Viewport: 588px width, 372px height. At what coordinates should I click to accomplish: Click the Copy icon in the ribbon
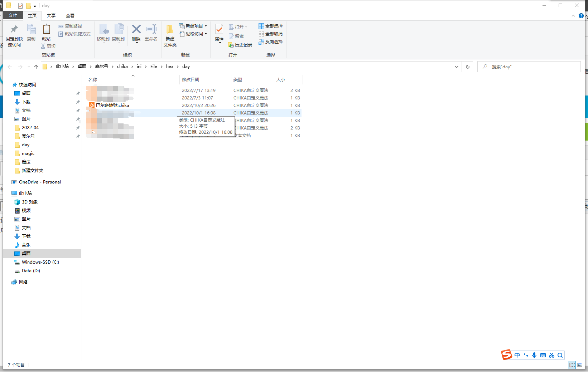click(x=31, y=29)
